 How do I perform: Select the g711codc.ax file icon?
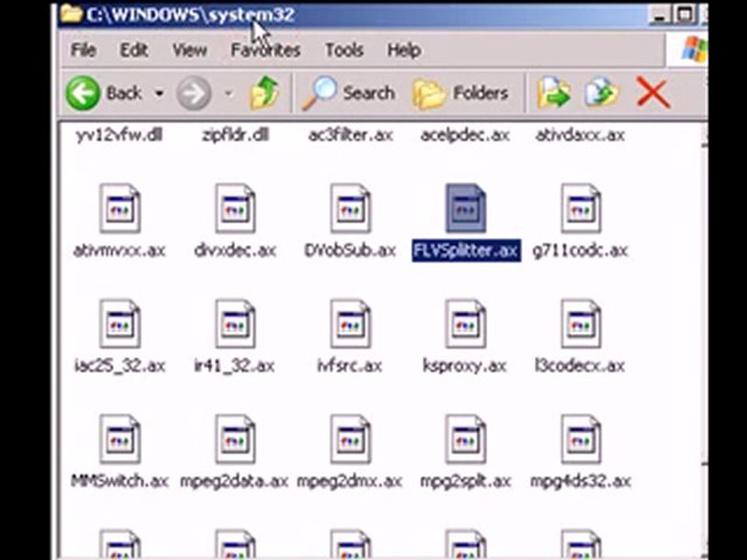pos(580,208)
